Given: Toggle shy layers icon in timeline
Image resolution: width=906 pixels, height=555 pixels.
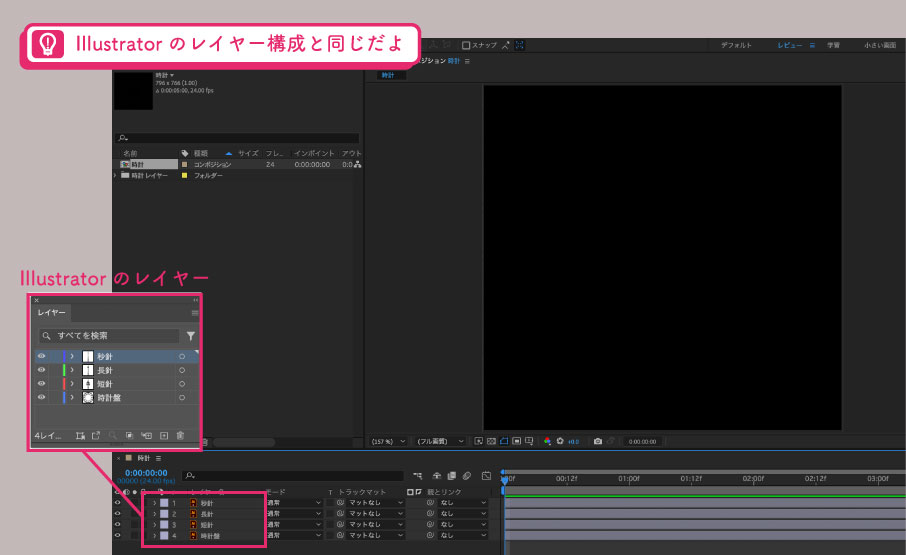Looking at the screenshot, I should (x=437, y=476).
